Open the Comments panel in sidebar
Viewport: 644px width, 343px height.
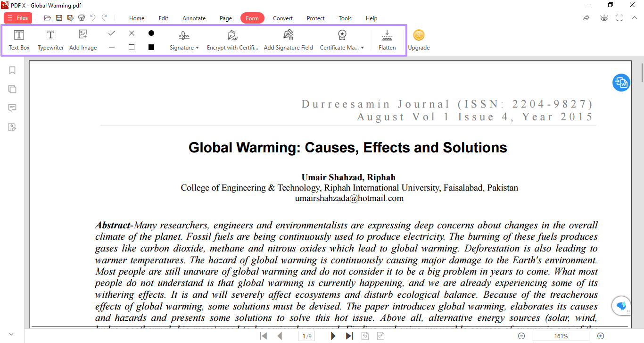(x=12, y=108)
